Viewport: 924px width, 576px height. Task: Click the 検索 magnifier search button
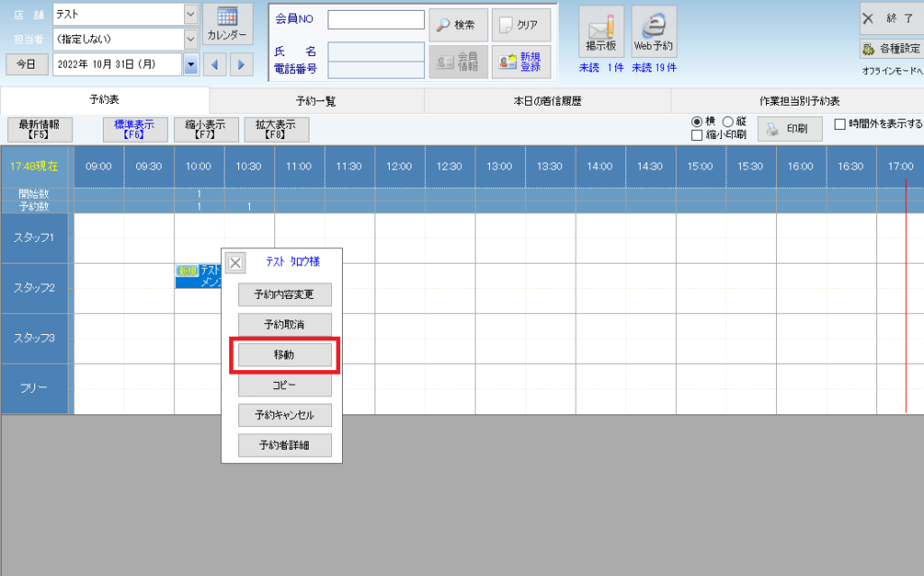(457, 25)
